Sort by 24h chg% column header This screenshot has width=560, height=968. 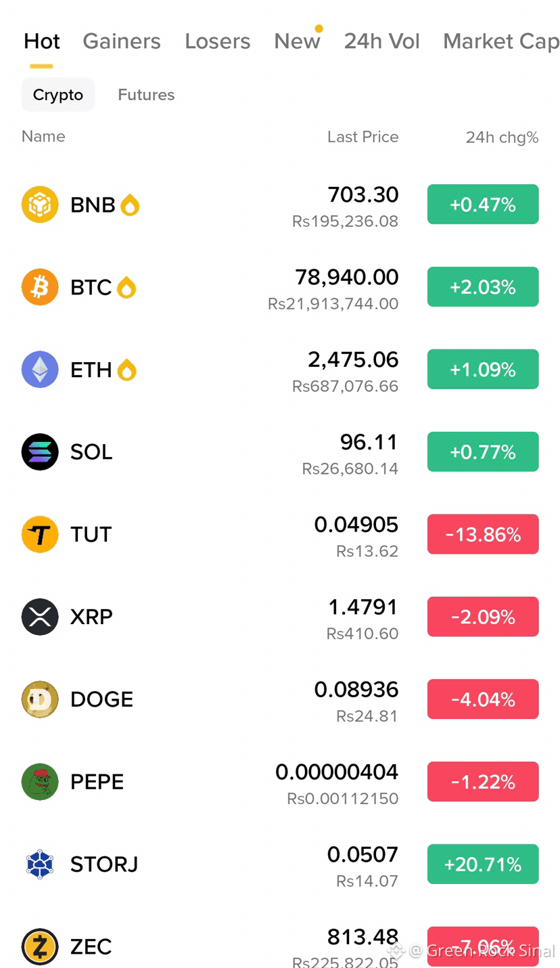coord(503,137)
